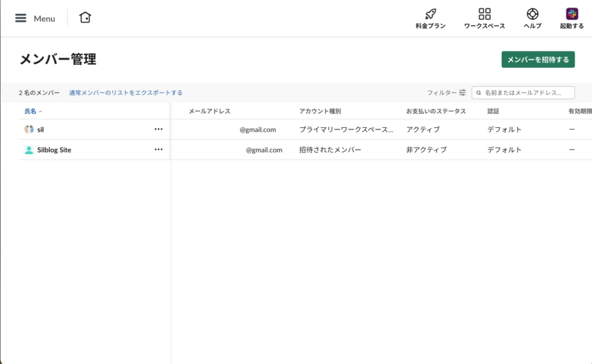592x364 pixels.
Task: Click the ヘルプ lifebuoy icon
Action: (532, 14)
